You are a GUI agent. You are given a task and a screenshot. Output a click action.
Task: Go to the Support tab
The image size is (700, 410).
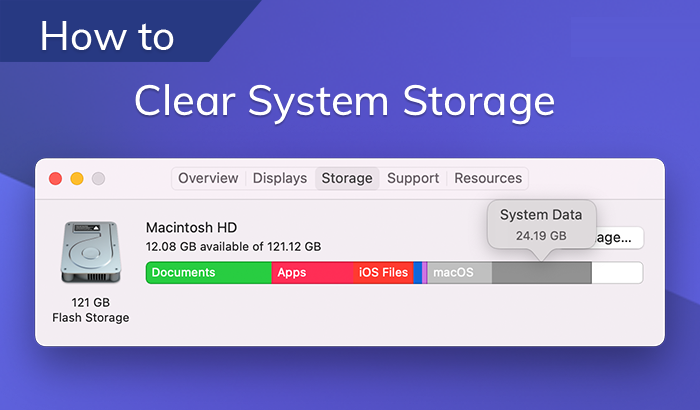(413, 179)
